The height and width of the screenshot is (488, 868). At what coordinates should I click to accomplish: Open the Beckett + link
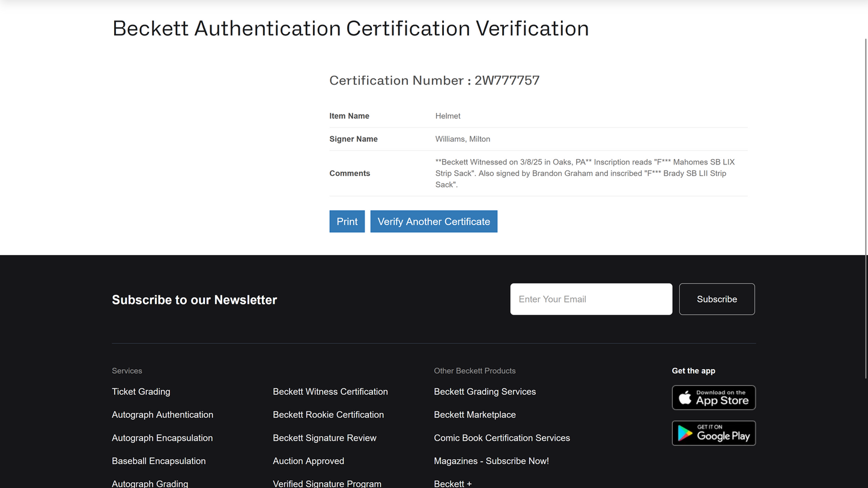(453, 483)
